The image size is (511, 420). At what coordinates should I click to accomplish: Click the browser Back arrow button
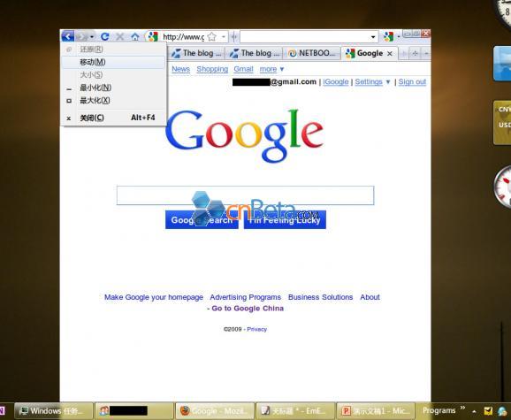tap(68, 36)
